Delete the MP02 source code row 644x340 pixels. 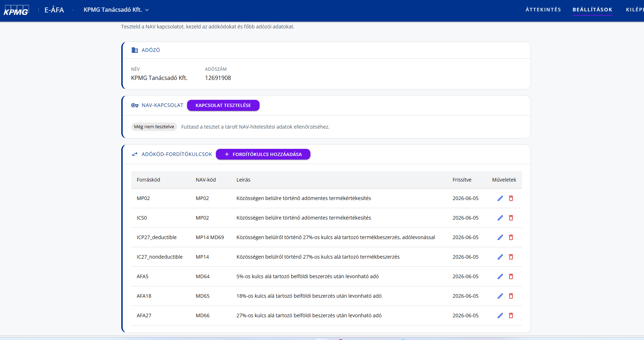[511, 198]
